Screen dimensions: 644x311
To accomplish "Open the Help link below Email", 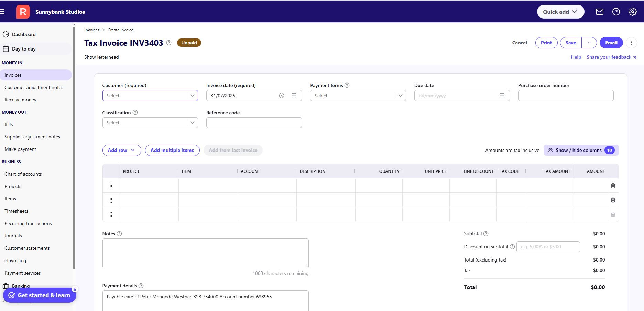I will click(x=576, y=57).
